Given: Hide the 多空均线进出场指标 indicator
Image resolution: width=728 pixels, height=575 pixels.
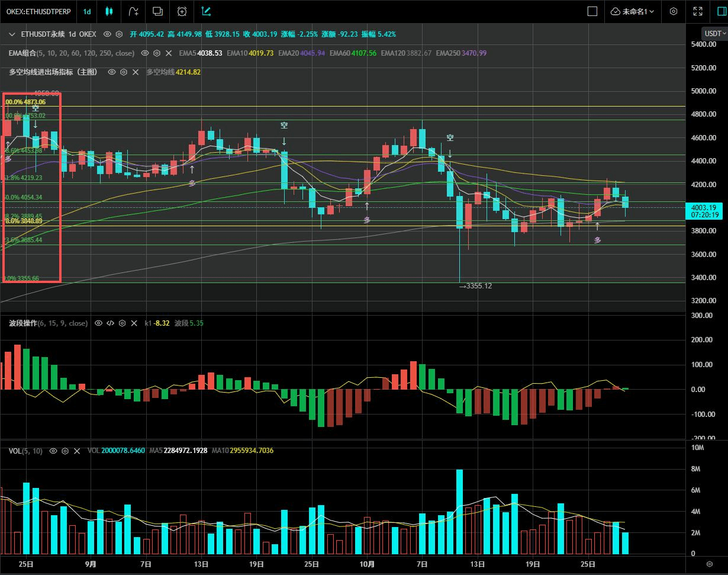Looking at the screenshot, I should pyautogui.click(x=111, y=72).
